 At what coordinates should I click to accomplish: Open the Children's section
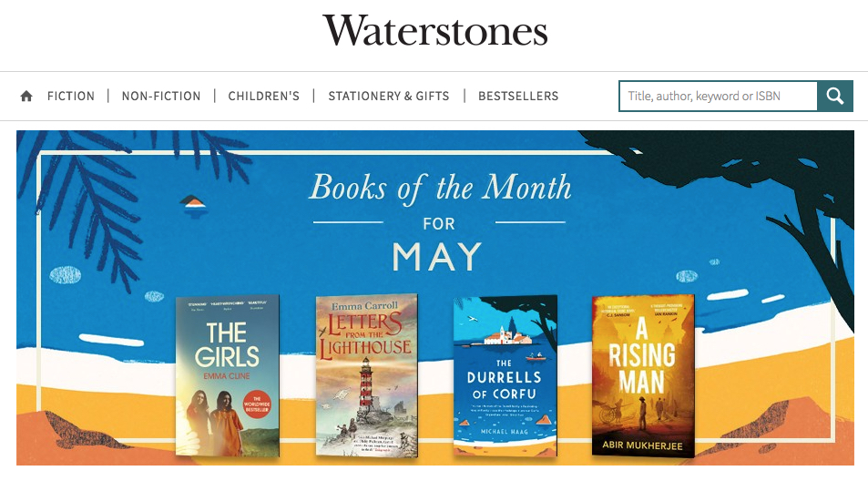pyautogui.click(x=263, y=97)
